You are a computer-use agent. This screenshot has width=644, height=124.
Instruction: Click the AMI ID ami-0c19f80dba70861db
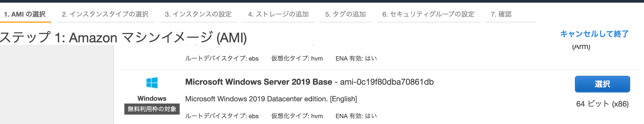pyautogui.click(x=387, y=82)
